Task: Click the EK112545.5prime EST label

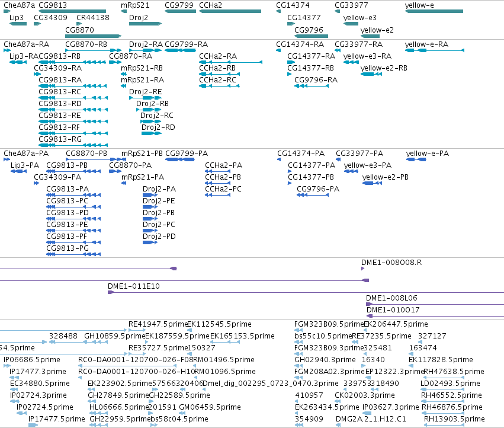Action: click(219, 324)
